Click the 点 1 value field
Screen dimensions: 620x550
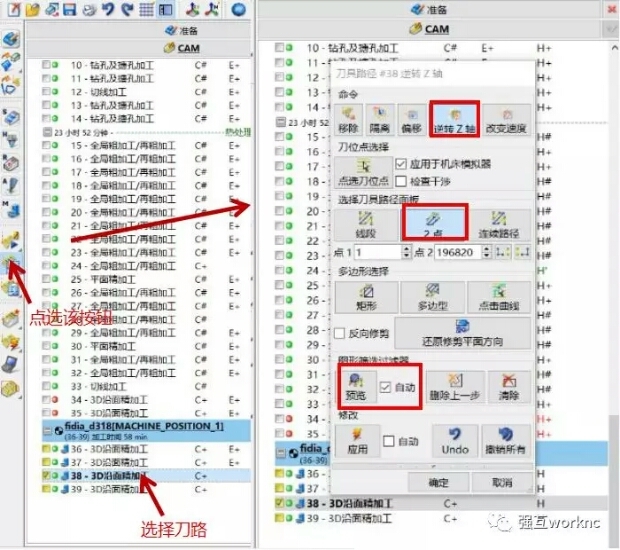click(378, 252)
